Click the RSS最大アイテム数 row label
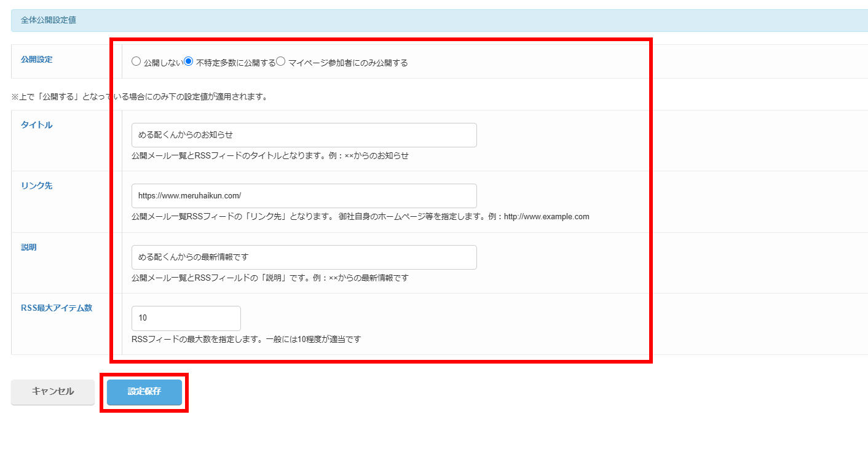 point(57,308)
